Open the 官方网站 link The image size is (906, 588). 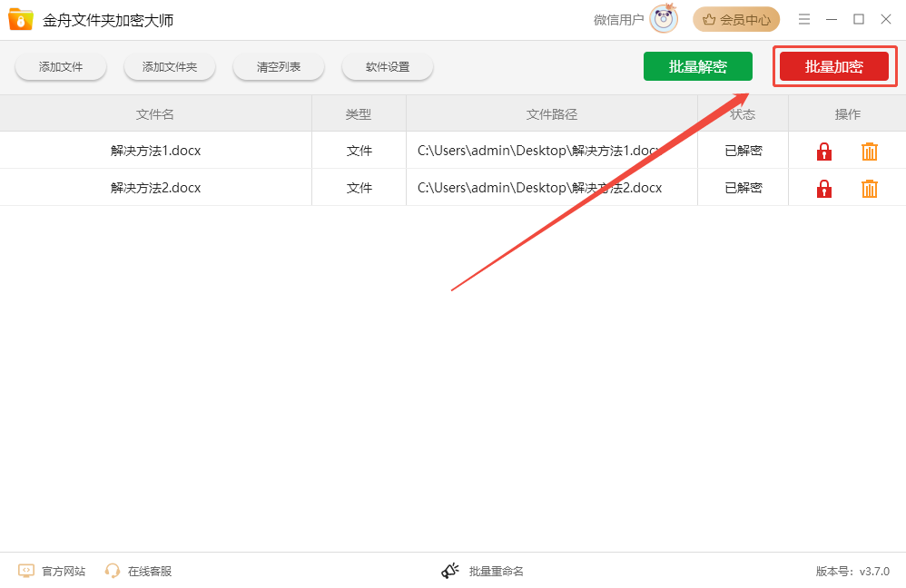point(52,572)
